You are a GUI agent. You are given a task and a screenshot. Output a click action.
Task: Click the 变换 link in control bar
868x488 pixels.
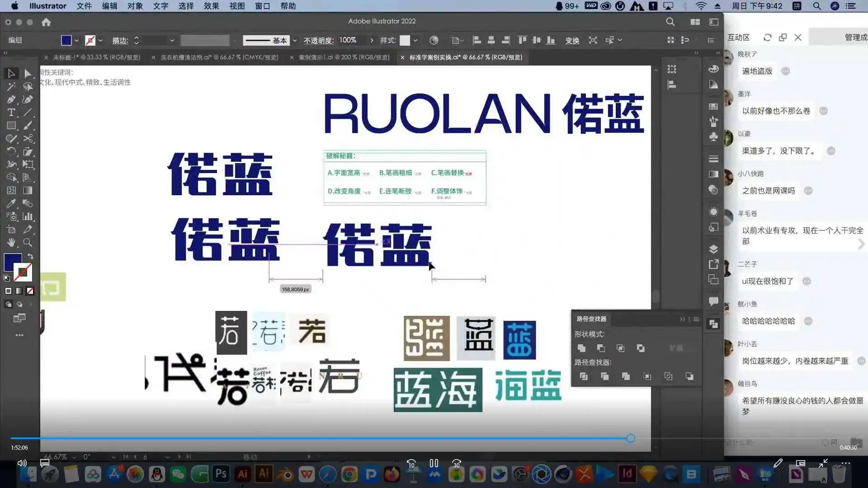(x=572, y=40)
